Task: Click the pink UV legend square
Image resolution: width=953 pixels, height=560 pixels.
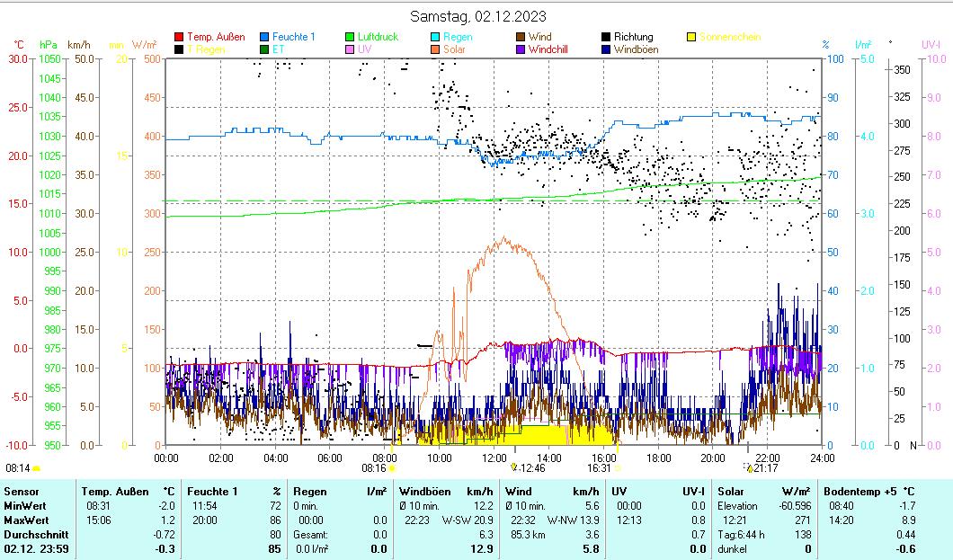Action: click(x=351, y=49)
